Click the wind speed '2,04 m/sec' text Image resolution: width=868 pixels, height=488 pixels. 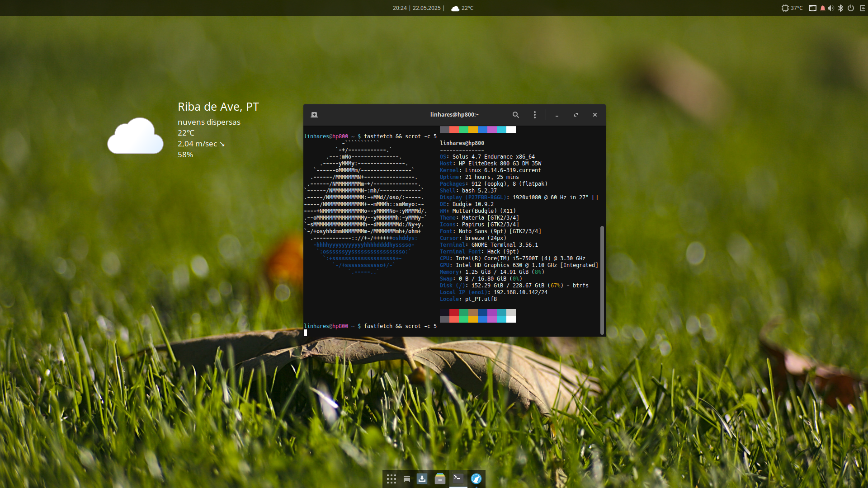197,144
